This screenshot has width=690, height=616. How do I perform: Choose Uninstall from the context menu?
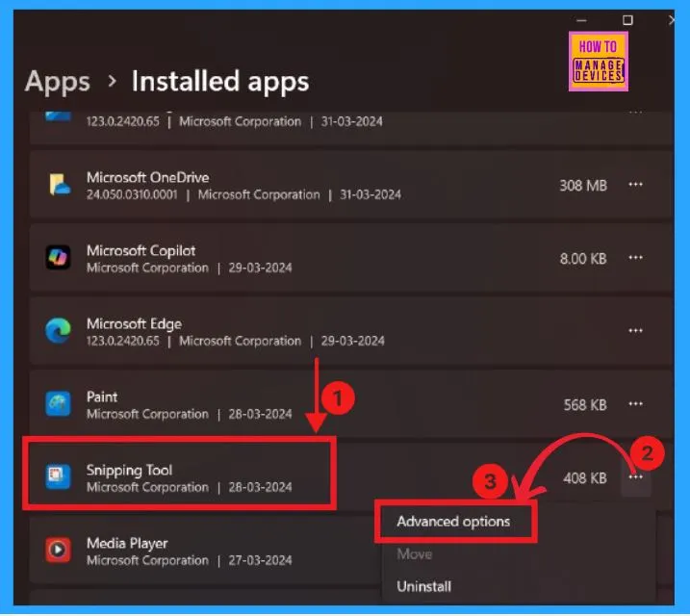[x=423, y=586]
